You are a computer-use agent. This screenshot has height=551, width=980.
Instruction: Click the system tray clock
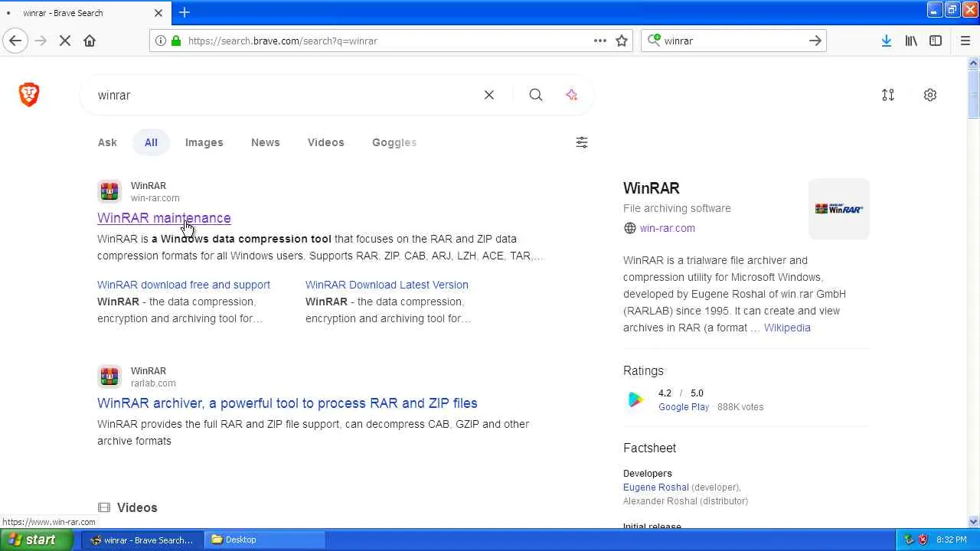coord(952,540)
